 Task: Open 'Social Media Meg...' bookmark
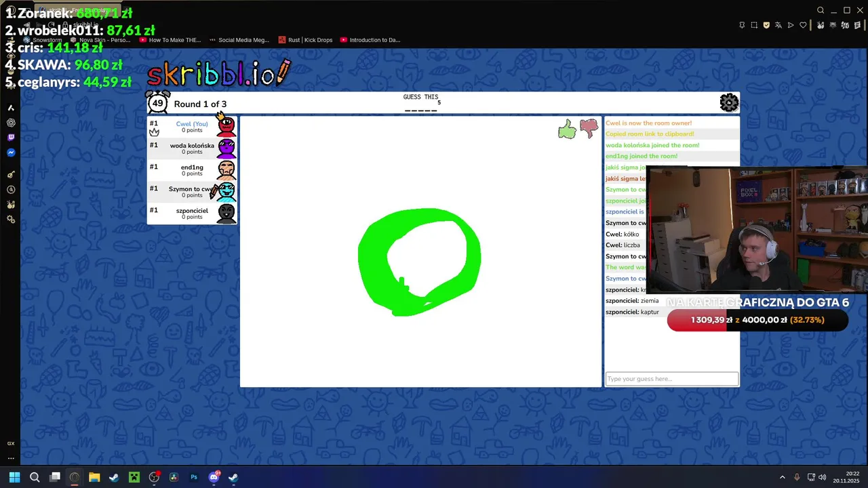pos(239,40)
